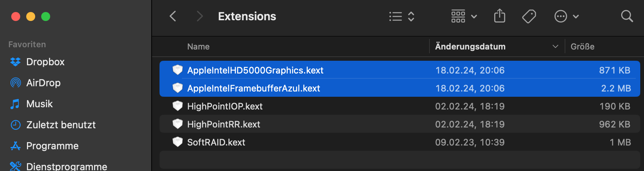Click the search magnifier icon
The height and width of the screenshot is (171, 644).
coord(627,16)
